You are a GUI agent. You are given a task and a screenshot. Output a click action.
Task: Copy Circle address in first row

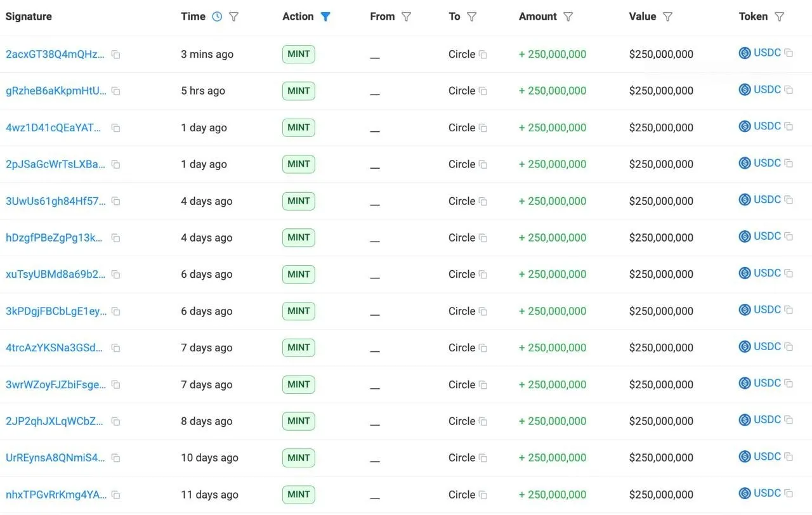pyautogui.click(x=483, y=55)
